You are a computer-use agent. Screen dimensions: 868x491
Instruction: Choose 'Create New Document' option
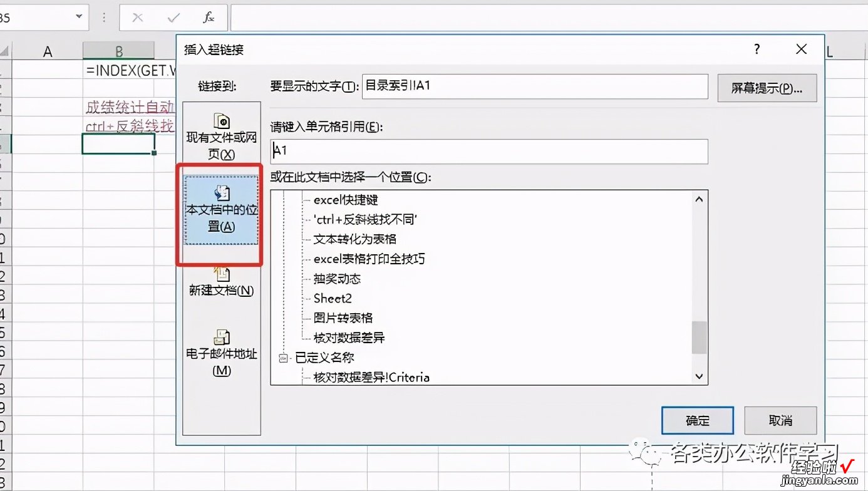(x=222, y=281)
